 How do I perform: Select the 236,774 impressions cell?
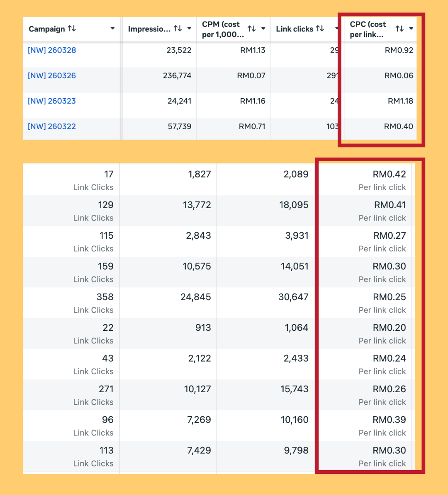click(177, 75)
